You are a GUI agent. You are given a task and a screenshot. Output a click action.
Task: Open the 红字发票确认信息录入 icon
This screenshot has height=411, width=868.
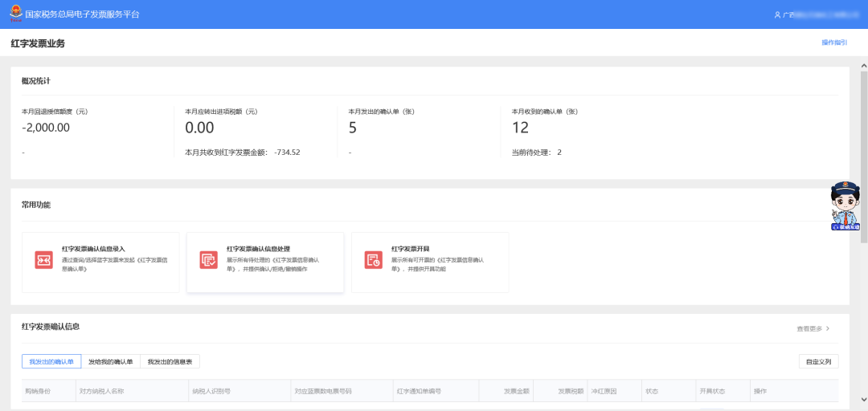pos(43,260)
